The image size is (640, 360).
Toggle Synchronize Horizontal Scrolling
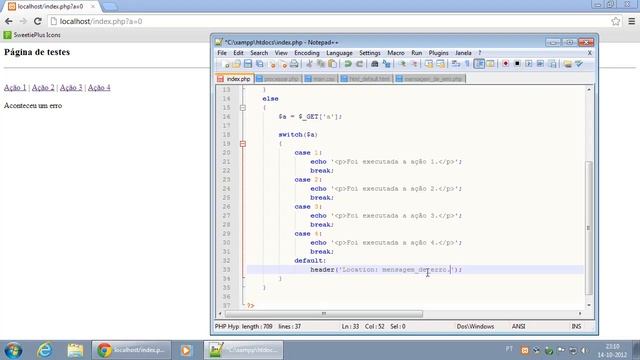(x=440, y=64)
